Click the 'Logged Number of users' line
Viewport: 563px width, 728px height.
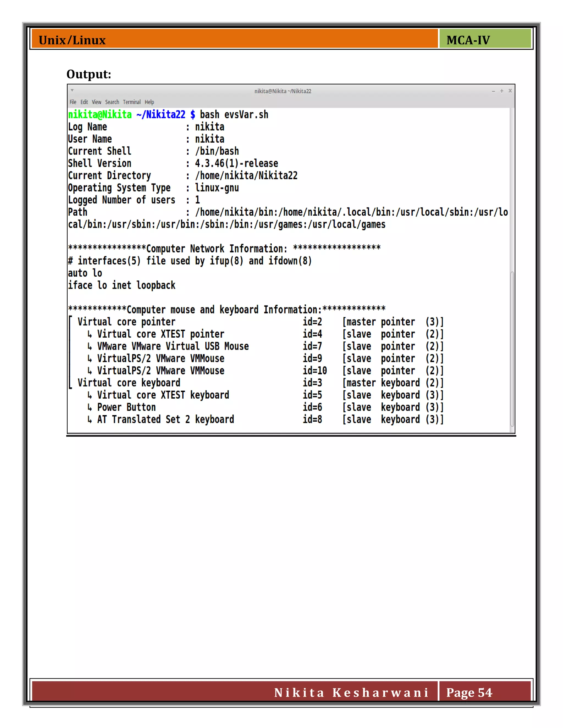[134, 200]
